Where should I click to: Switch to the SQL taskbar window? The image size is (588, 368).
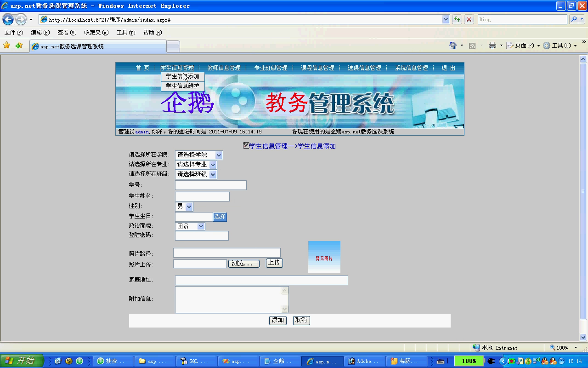[197, 361]
